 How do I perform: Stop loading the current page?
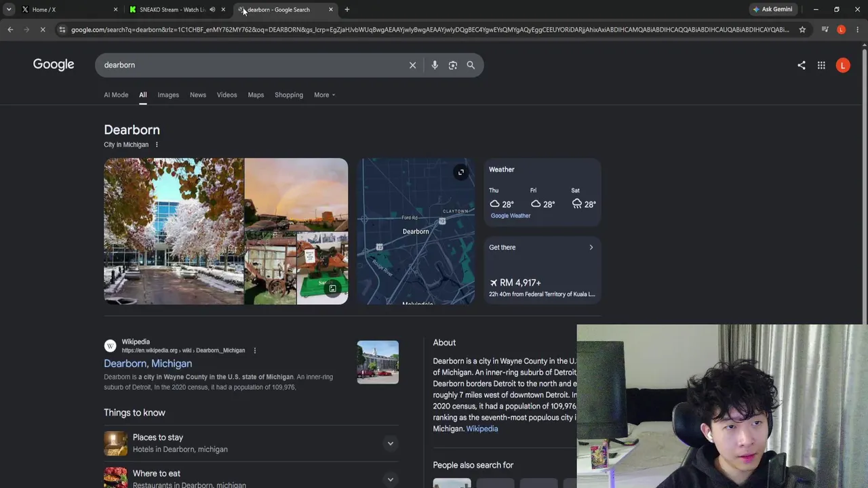tap(42, 30)
